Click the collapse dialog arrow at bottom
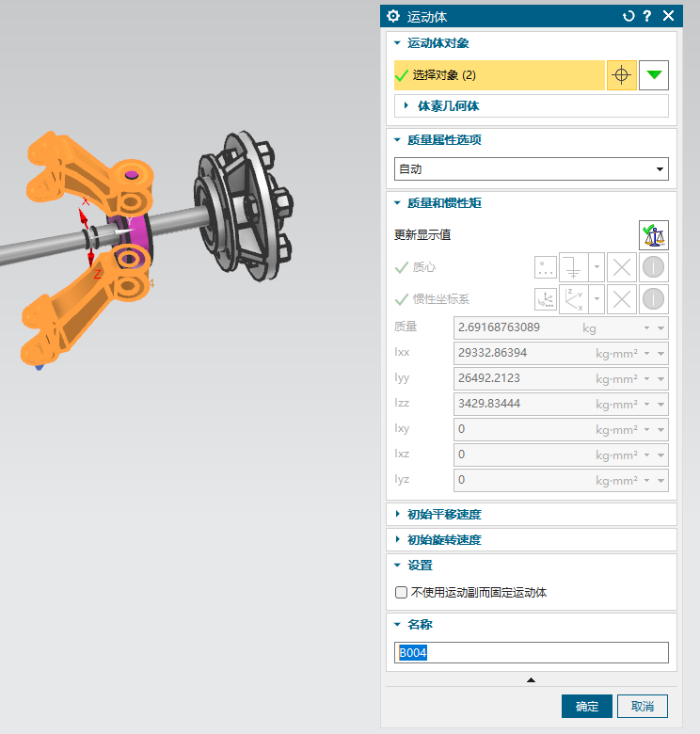Image resolution: width=700 pixels, height=734 pixels. (x=531, y=679)
